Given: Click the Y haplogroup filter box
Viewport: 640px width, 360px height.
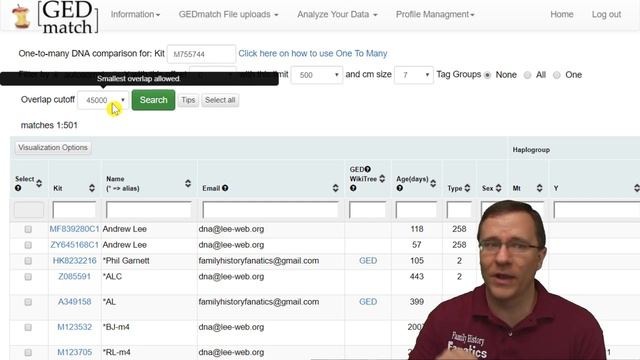Looking at the screenshot, I should [596, 210].
